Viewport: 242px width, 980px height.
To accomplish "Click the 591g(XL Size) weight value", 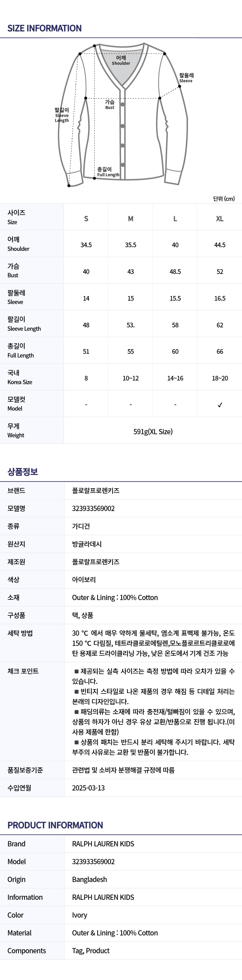I will [x=153, y=431].
